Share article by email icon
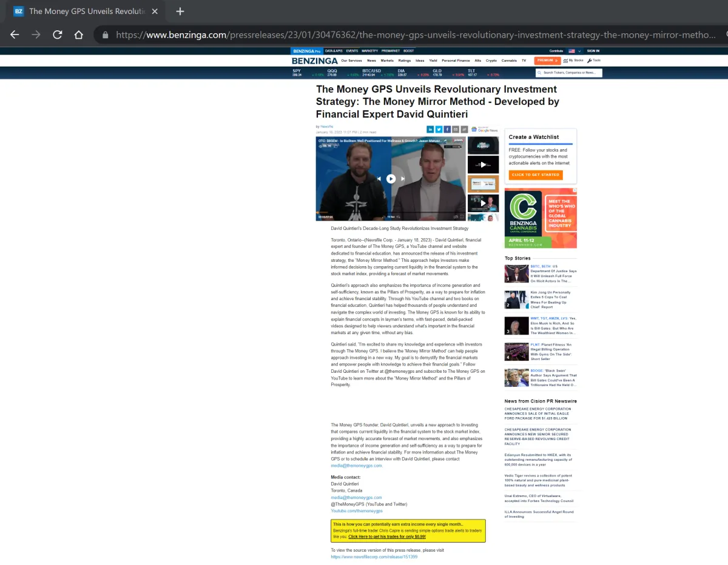The height and width of the screenshot is (565, 728). 456,129
